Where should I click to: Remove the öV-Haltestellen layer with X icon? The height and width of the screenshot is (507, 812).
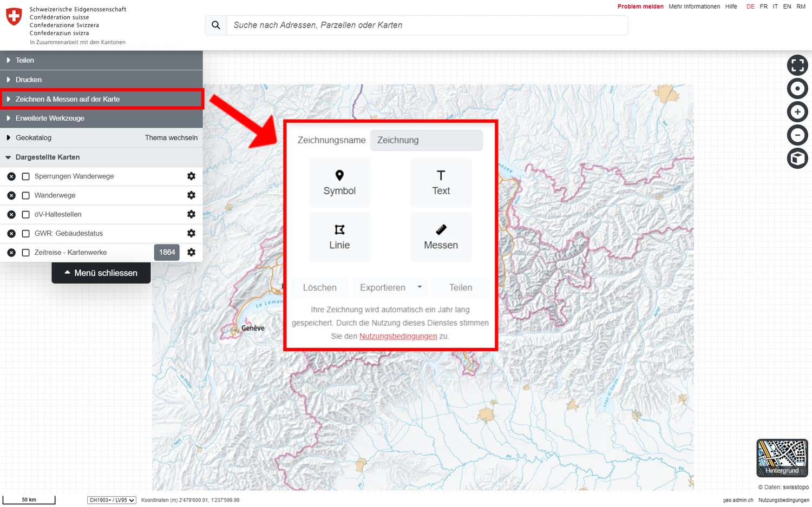[x=11, y=215]
